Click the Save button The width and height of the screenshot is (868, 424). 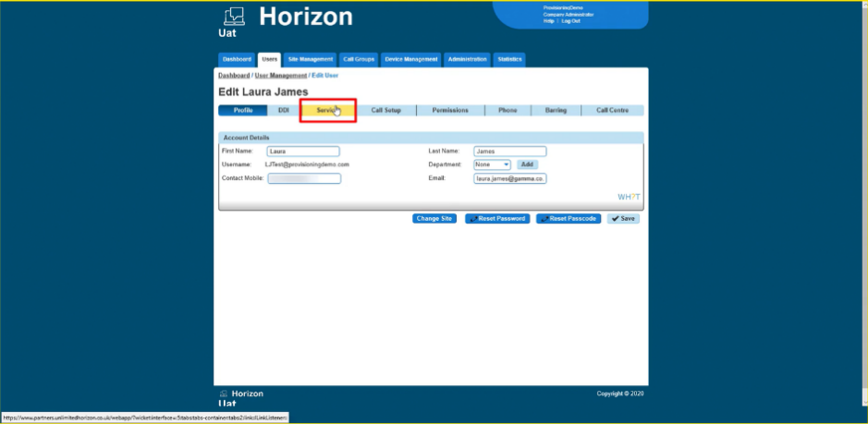tap(623, 219)
